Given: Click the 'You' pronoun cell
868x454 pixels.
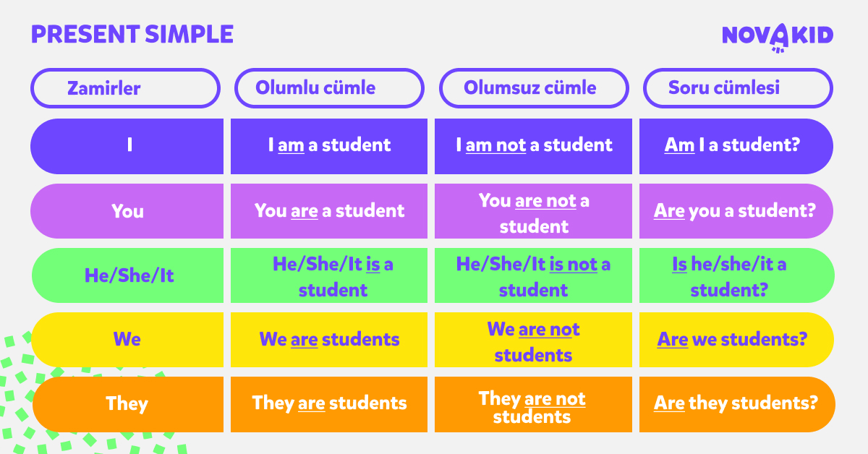Looking at the screenshot, I should pos(127,211).
